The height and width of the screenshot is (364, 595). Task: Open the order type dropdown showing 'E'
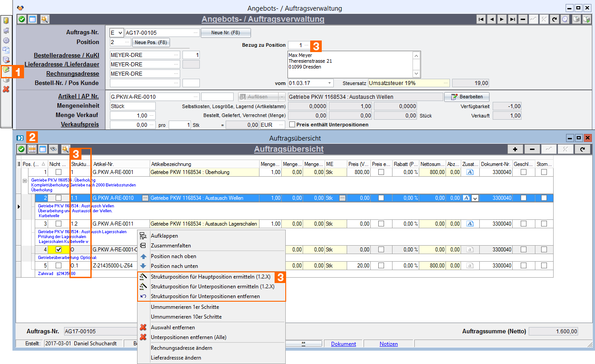point(121,32)
